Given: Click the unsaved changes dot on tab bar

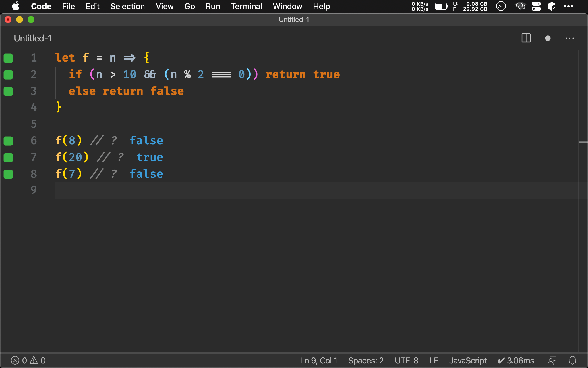Looking at the screenshot, I should point(548,38).
